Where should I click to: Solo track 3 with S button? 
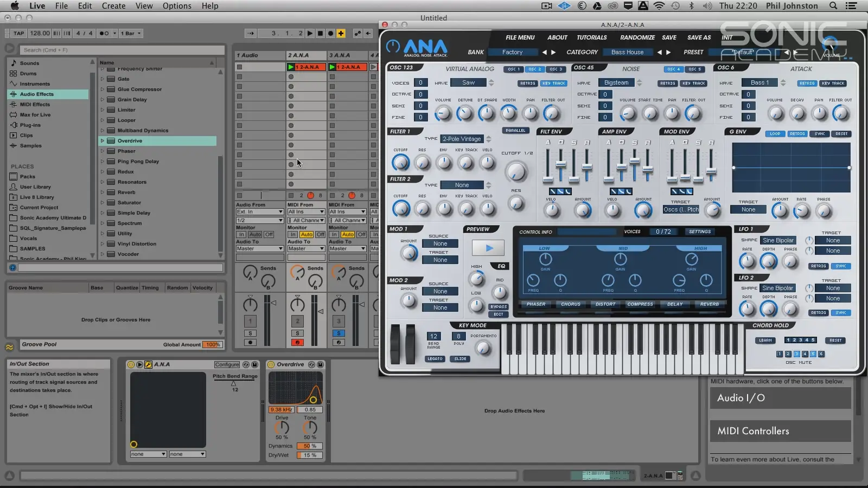pyautogui.click(x=339, y=333)
